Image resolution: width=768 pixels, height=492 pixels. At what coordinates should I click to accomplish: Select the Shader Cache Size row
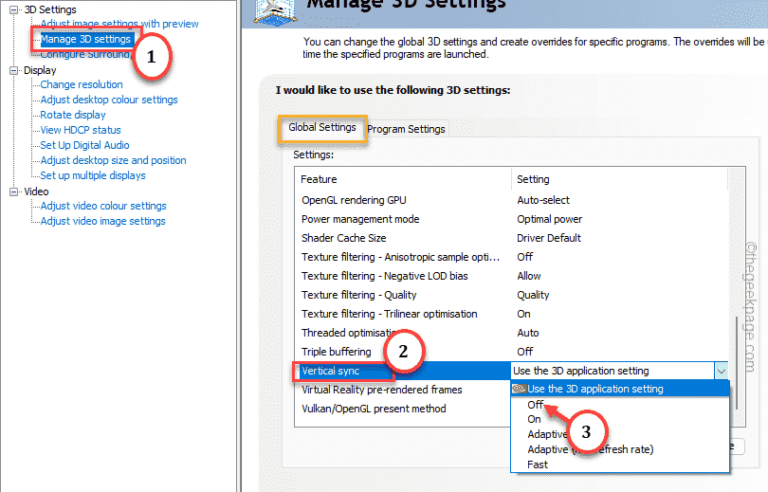point(511,239)
